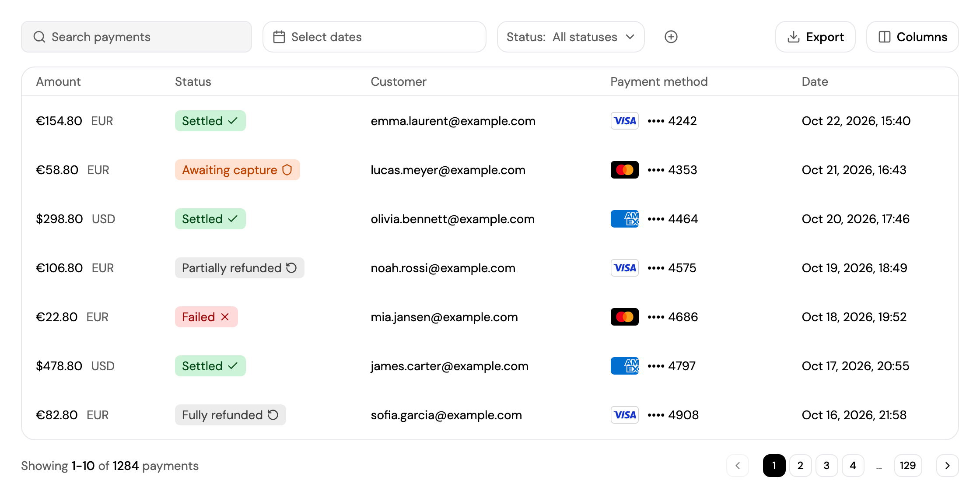
Task: Go to page 4
Action: click(x=853, y=466)
